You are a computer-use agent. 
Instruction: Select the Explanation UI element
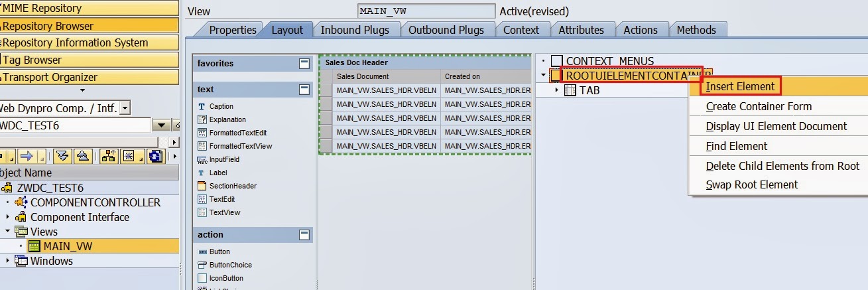tap(227, 119)
